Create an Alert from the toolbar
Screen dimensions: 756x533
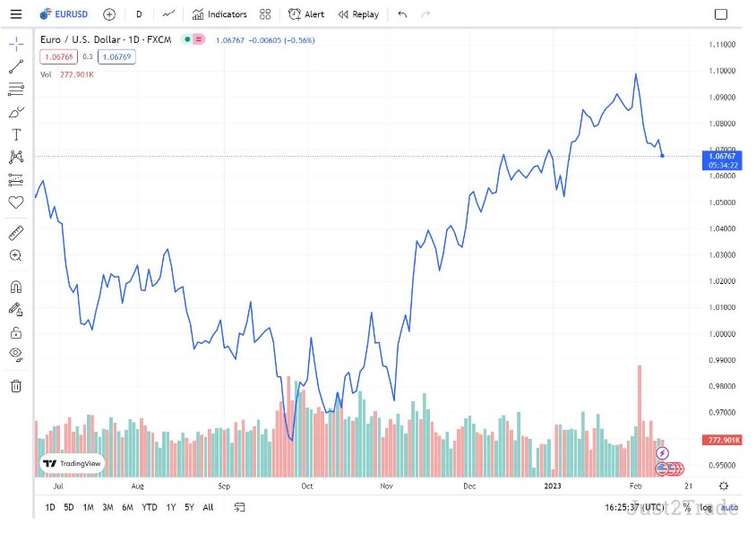pyautogui.click(x=306, y=14)
